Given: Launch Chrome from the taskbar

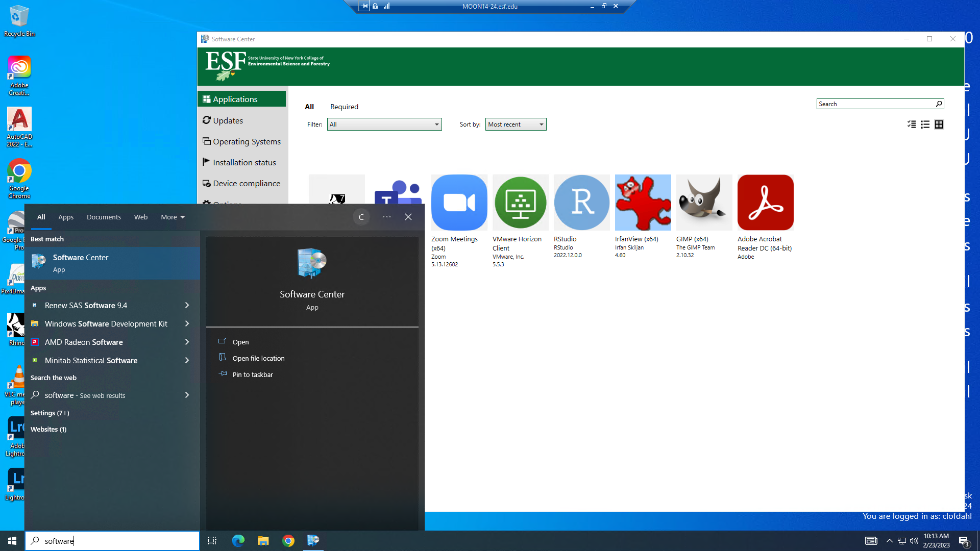Looking at the screenshot, I should click(288, 541).
